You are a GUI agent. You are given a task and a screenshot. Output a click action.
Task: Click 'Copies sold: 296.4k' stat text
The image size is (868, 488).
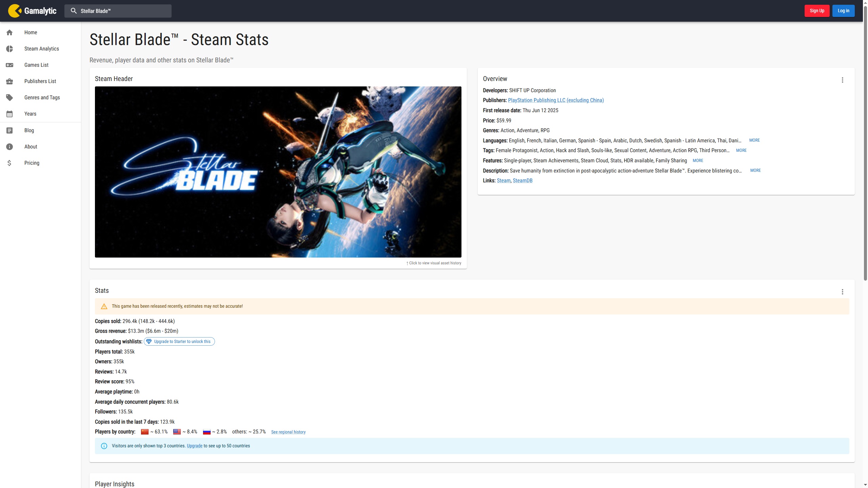135,321
